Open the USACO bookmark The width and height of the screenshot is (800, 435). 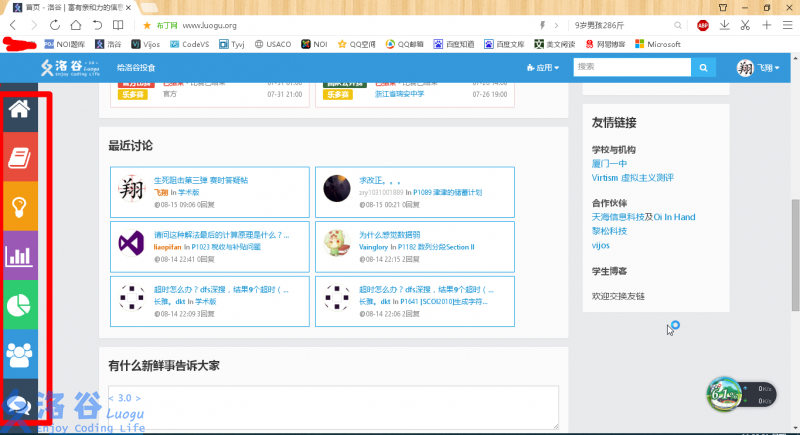(274, 44)
